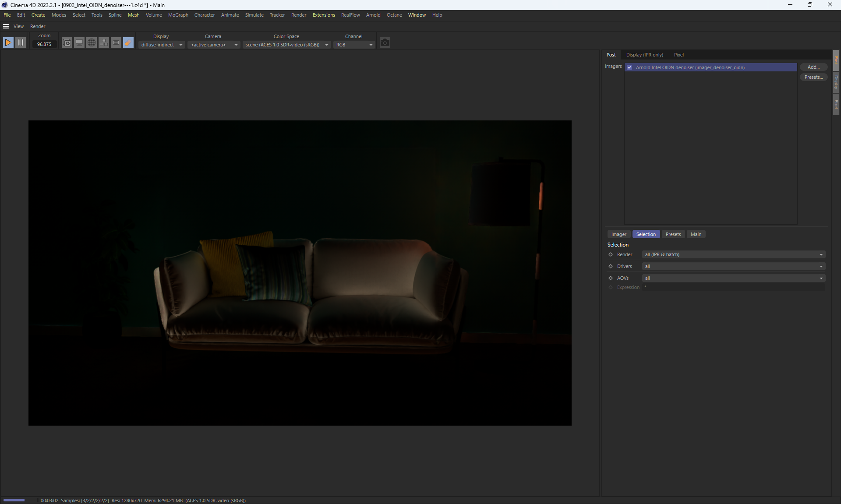Click the rectangle region icon in the toolbar
The image size is (841, 504).
coord(116,42)
